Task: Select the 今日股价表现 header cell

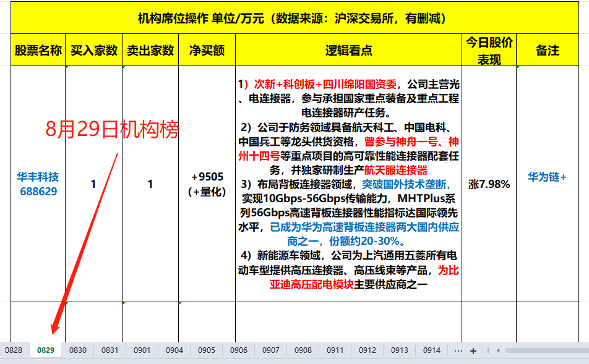Action: 489,50
